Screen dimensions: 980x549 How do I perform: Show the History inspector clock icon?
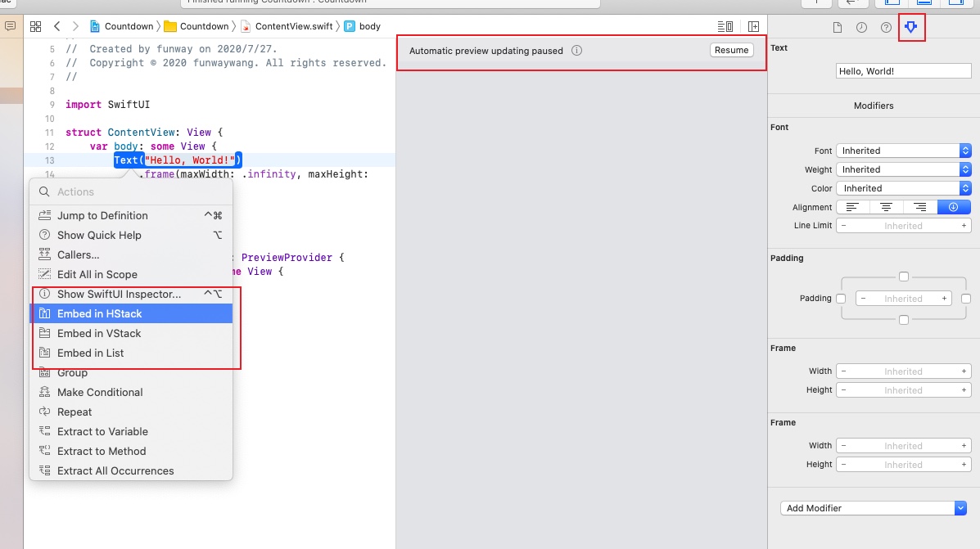pos(861,28)
